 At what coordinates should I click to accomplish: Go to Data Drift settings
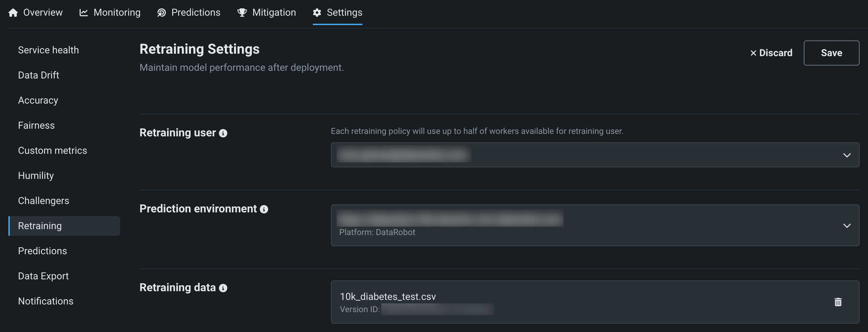point(39,75)
